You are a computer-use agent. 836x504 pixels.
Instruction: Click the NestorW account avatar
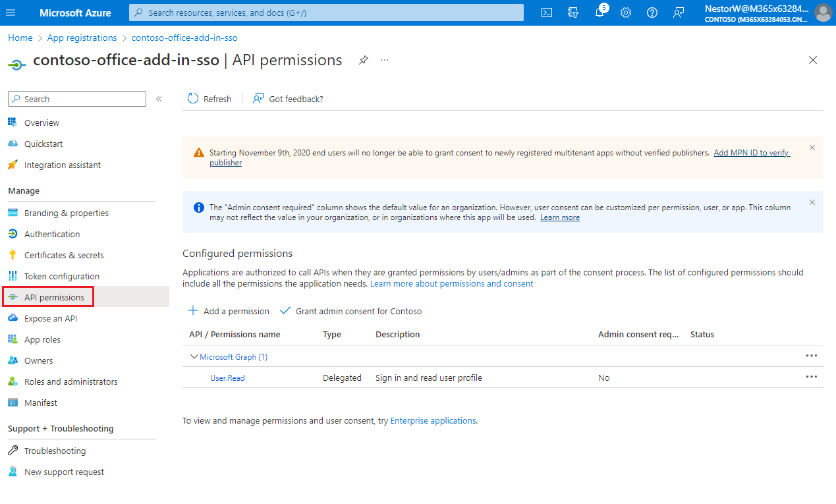[x=823, y=12]
